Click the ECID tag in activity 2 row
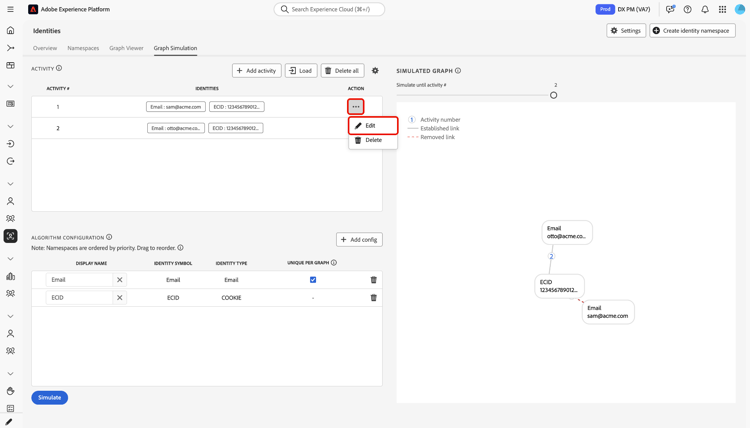This screenshot has width=750, height=428. 236,128
